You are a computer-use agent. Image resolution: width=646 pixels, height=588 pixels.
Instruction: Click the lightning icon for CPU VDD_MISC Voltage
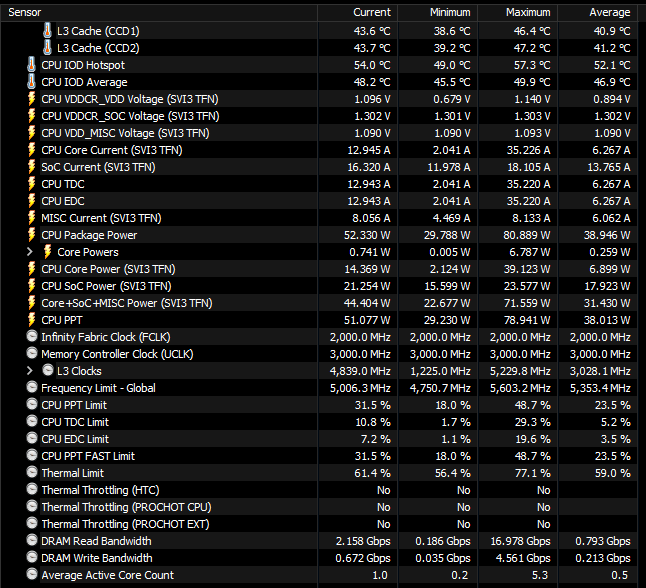(x=31, y=133)
